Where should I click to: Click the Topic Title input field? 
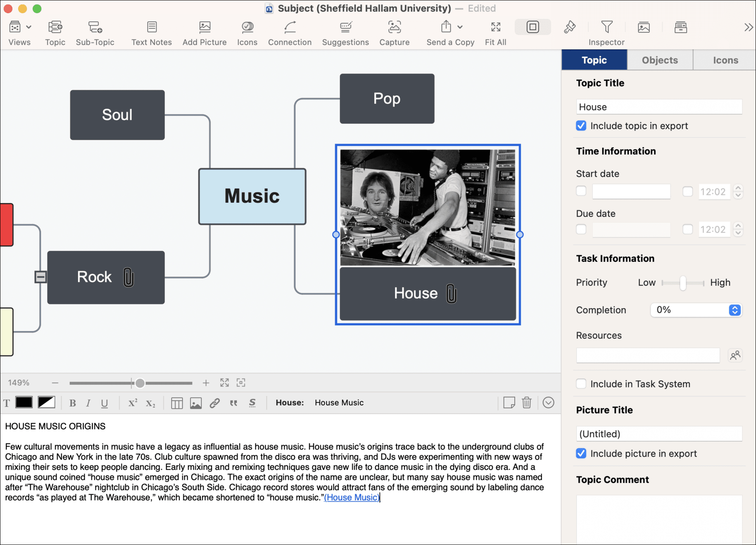(x=659, y=107)
